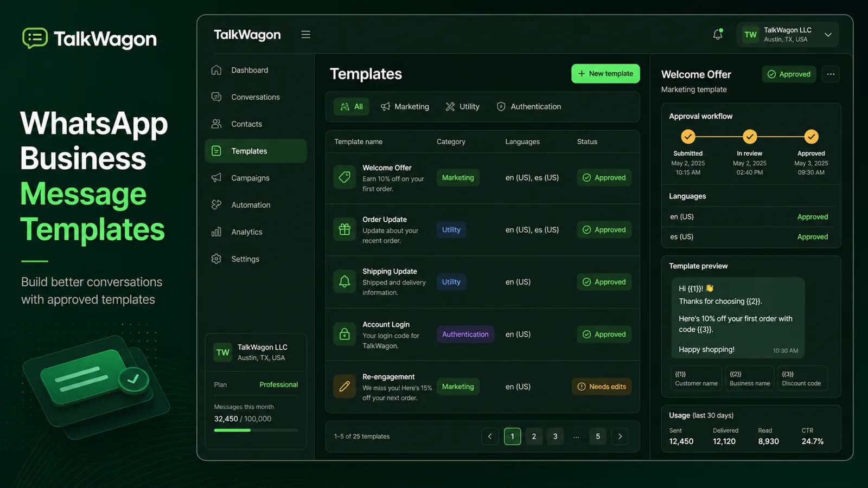Click the Professional plan link
The width and height of the screenshot is (868, 488).
[x=278, y=385]
